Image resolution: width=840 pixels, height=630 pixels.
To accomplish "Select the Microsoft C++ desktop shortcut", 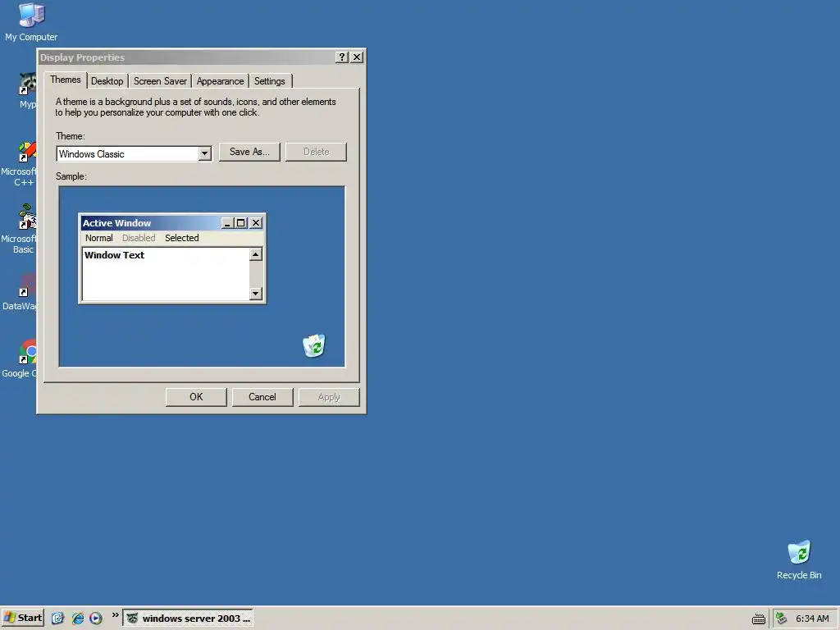I will pyautogui.click(x=20, y=164).
